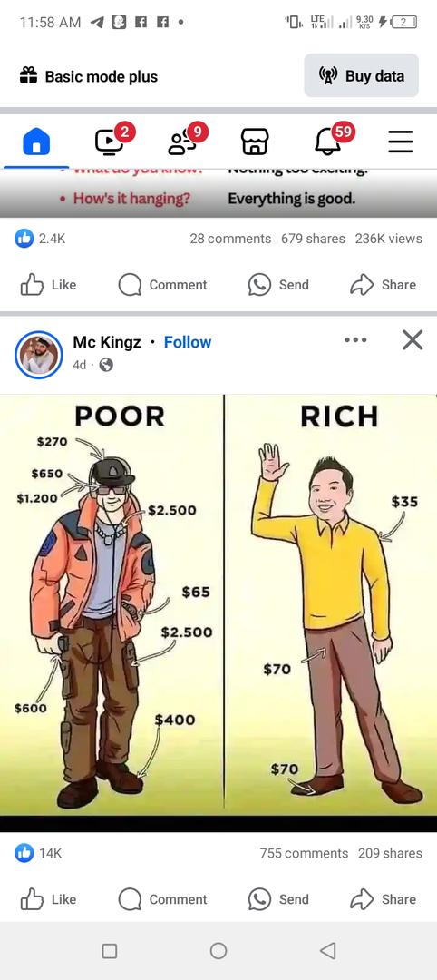437x980 pixels.
Task: Like the Mc Kingz Poor vs Rich post
Action: coord(48,899)
